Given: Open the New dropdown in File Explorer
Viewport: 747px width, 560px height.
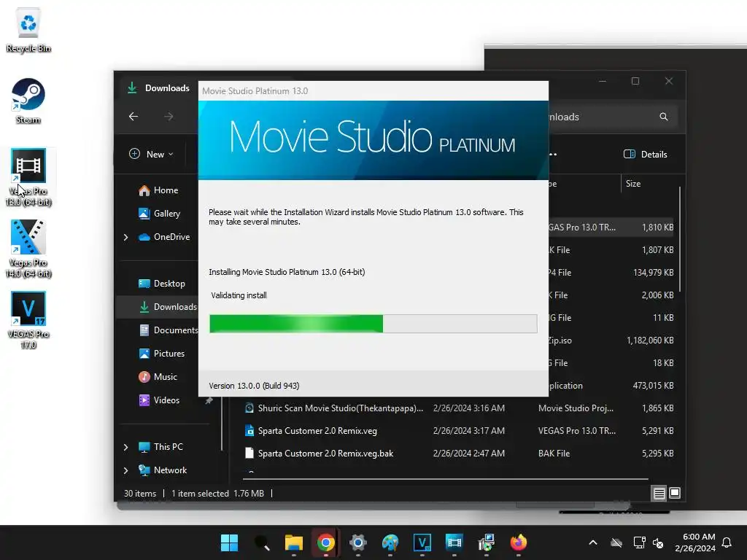Looking at the screenshot, I should (x=152, y=154).
